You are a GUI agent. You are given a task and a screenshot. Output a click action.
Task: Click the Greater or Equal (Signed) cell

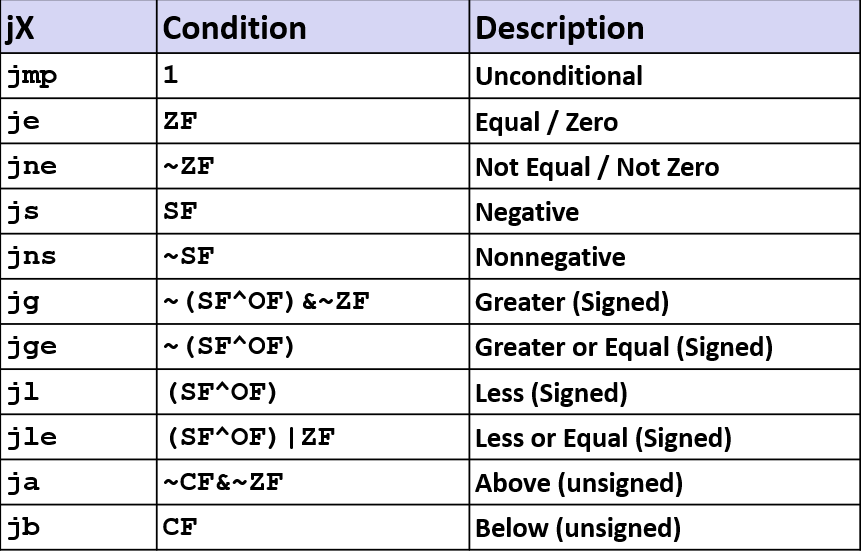click(x=624, y=347)
